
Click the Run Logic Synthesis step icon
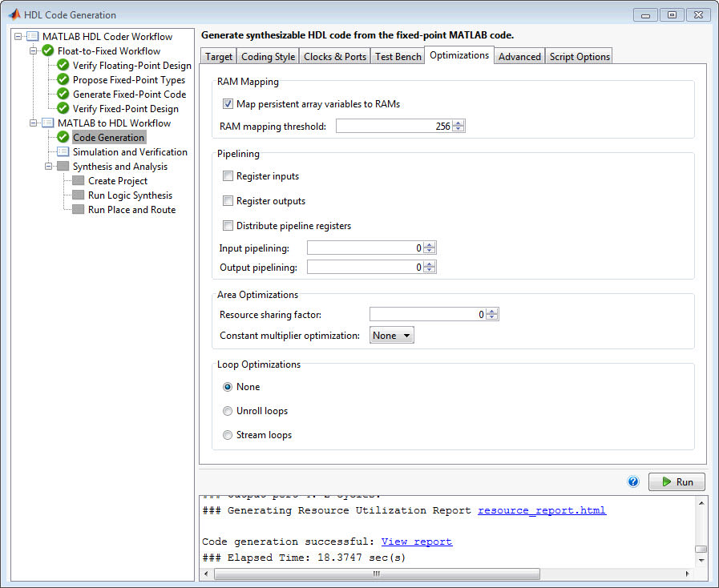(x=78, y=195)
